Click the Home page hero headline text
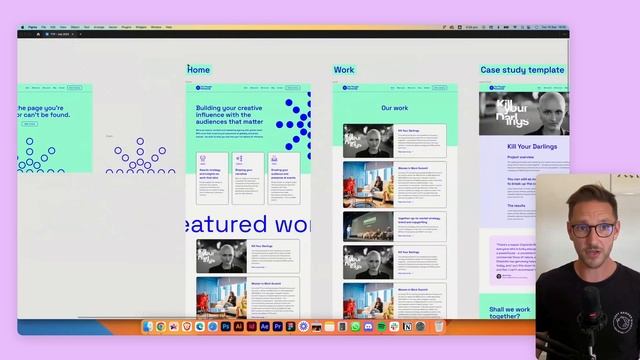The height and width of the screenshot is (360, 640). click(x=229, y=115)
